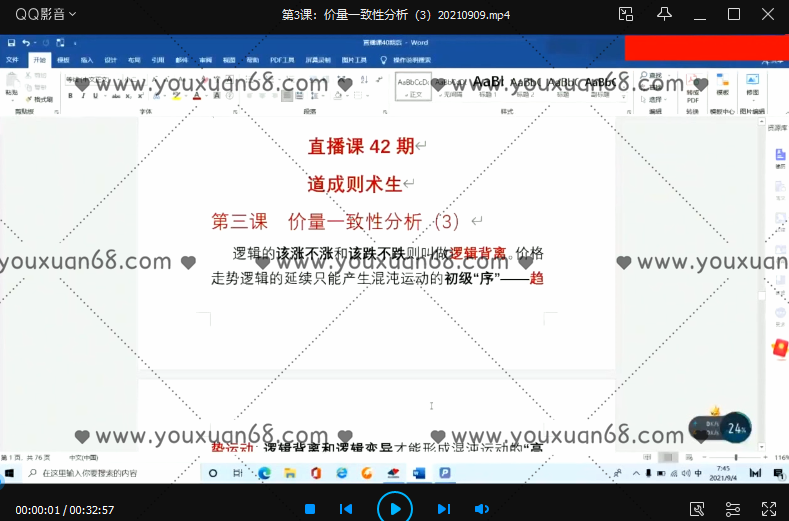Open the 段落 paragraph dialog launcher
The image size is (789, 521).
[385, 112]
